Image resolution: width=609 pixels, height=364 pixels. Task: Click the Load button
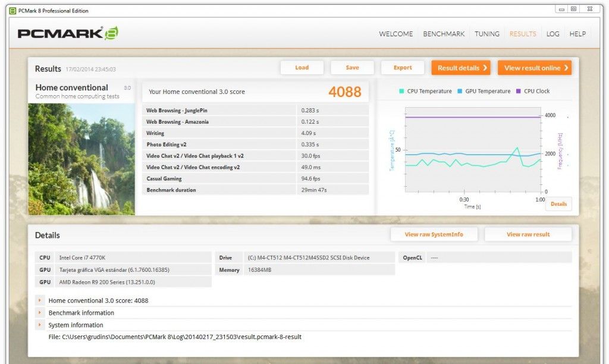[302, 68]
